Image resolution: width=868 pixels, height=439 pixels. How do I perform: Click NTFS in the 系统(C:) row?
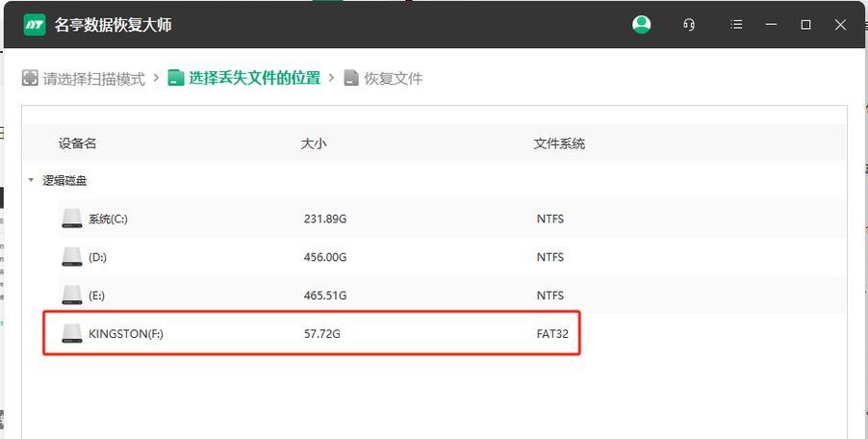[550, 219]
